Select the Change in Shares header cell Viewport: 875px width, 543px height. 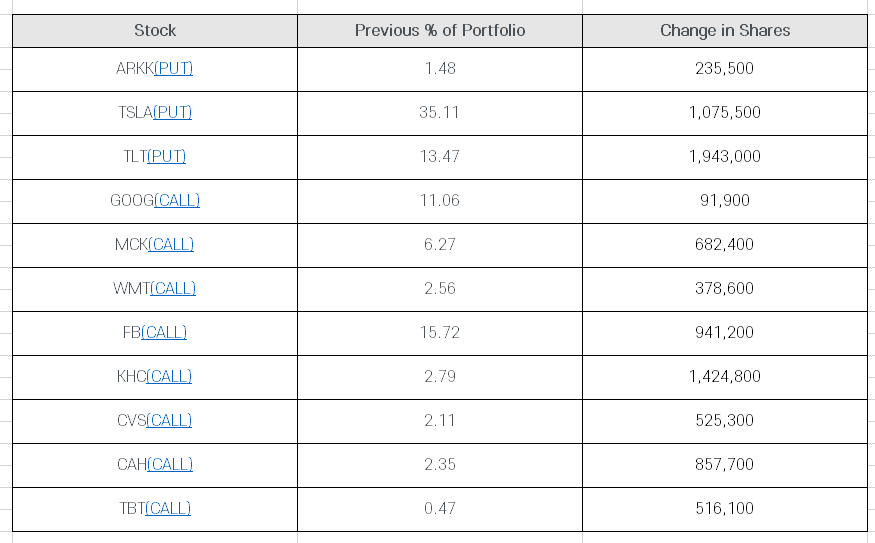pyautogui.click(x=725, y=31)
